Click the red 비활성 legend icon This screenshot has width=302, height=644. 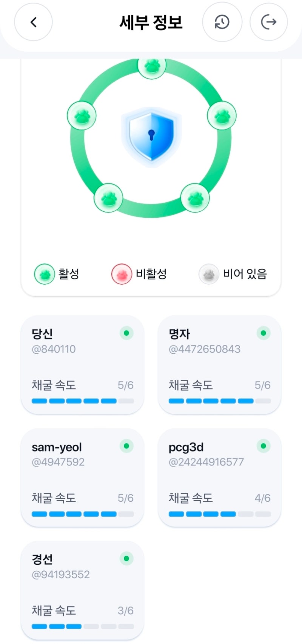pos(122,274)
